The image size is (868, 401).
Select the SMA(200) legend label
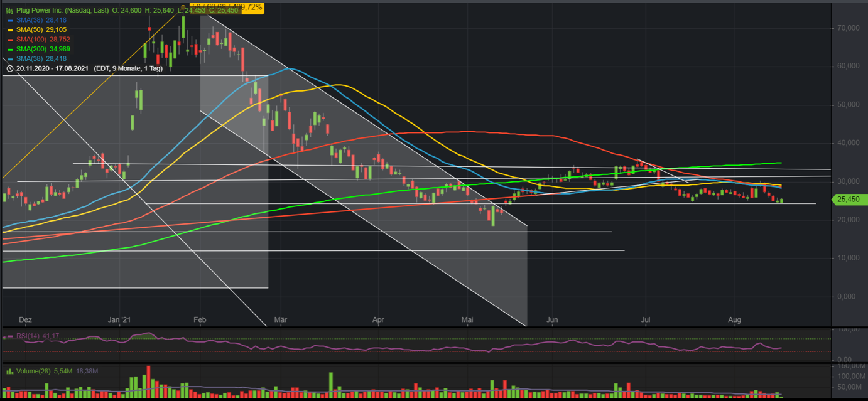click(31, 49)
